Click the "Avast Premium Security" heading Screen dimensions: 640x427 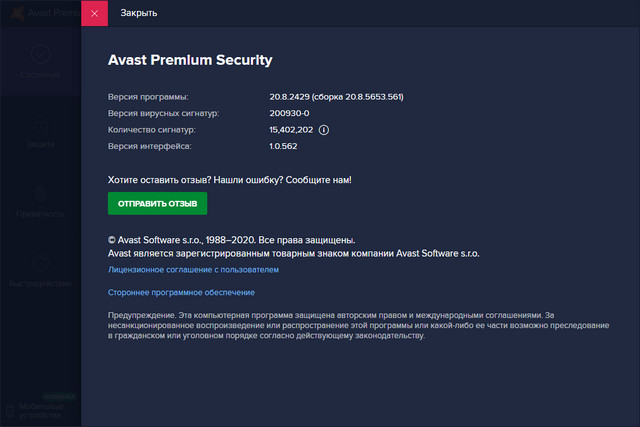190,60
